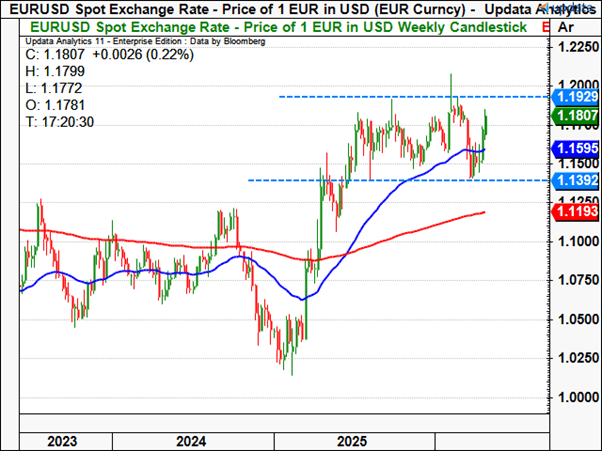Image resolution: width=602 pixels, height=451 pixels.
Task: Select the blue 1.1595 moving average tag
Action: point(574,148)
